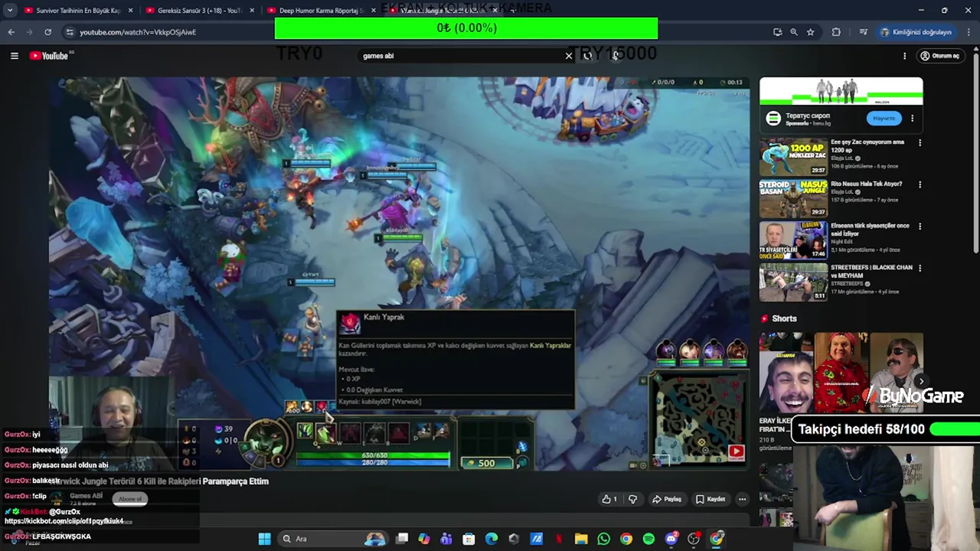Open the Chrome three-dot menu
The height and width of the screenshot is (551, 980).
(x=969, y=32)
